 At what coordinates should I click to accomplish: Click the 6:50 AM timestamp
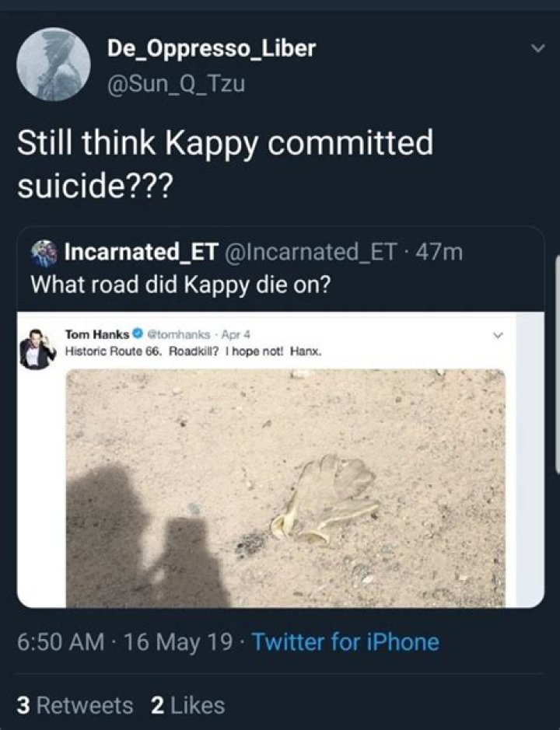point(58,642)
